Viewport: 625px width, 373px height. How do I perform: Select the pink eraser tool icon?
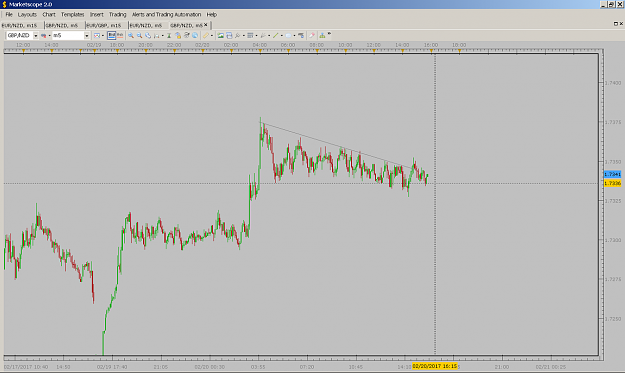pos(312,35)
